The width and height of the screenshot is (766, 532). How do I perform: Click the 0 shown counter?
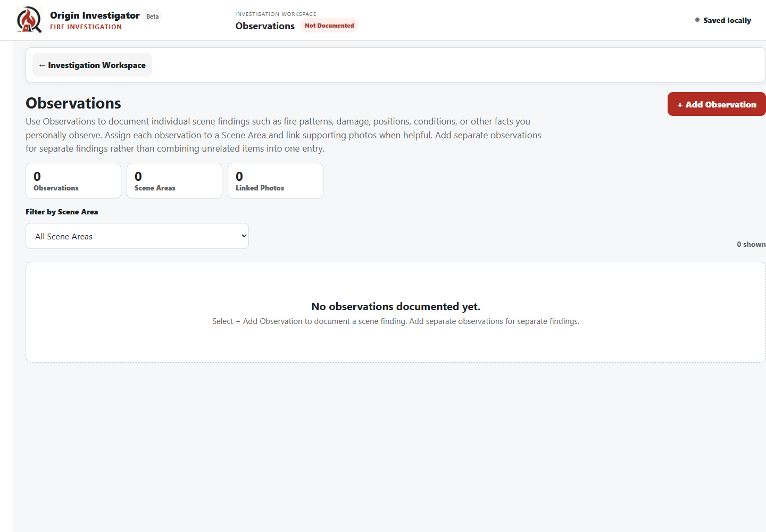point(751,244)
